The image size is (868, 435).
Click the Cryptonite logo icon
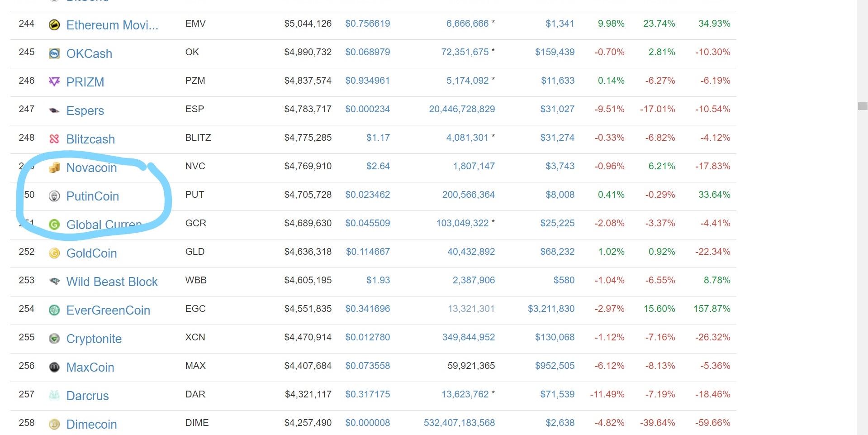[54, 339]
